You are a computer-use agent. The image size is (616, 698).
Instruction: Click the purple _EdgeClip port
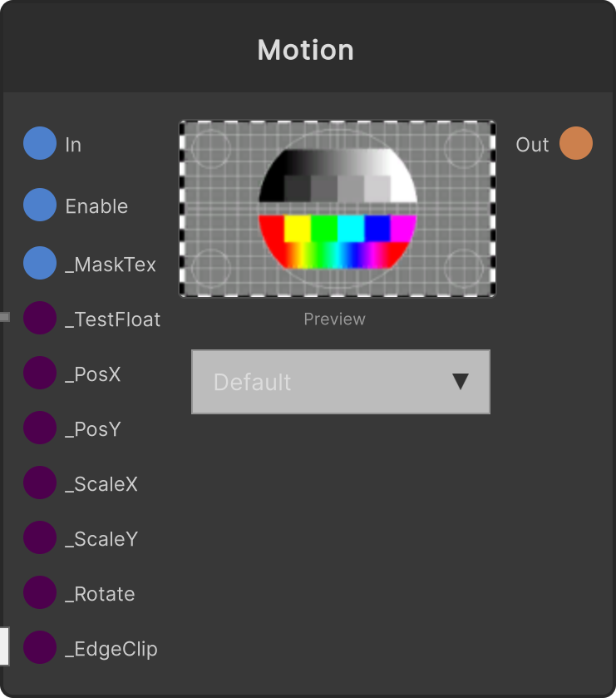pos(40,647)
